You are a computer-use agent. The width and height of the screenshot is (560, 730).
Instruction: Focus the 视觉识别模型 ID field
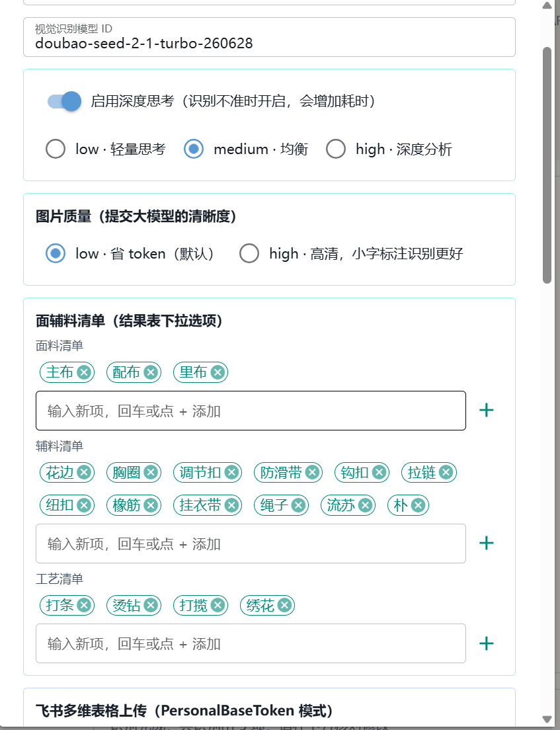click(269, 37)
